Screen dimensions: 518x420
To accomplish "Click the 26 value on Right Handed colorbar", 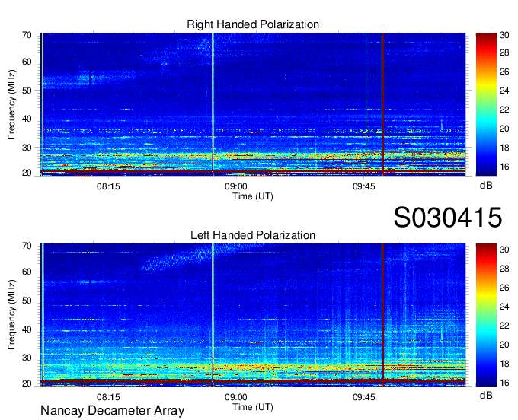I will click(x=504, y=72).
